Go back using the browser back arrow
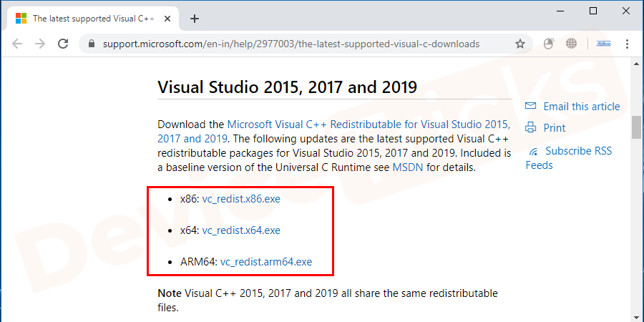The height and width of the screenshot is (322, 644). click(17, 44)
